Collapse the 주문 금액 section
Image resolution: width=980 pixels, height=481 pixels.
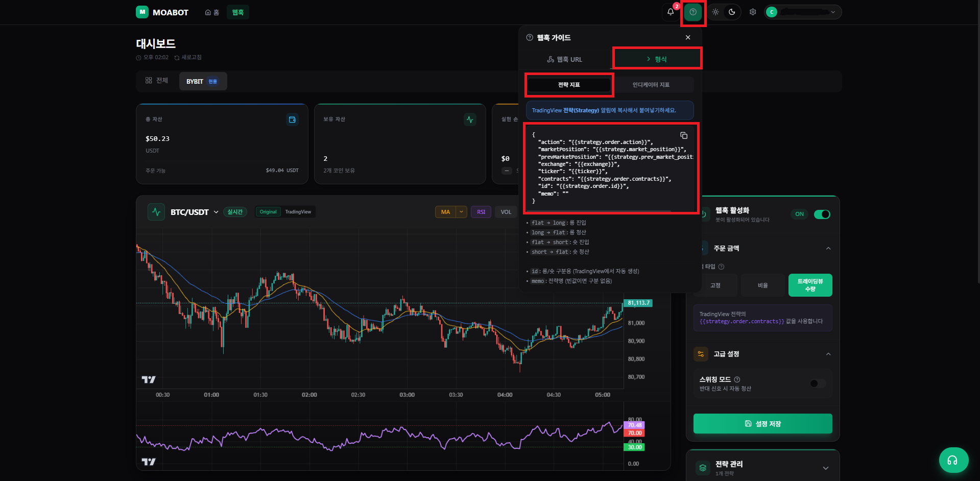828,249
